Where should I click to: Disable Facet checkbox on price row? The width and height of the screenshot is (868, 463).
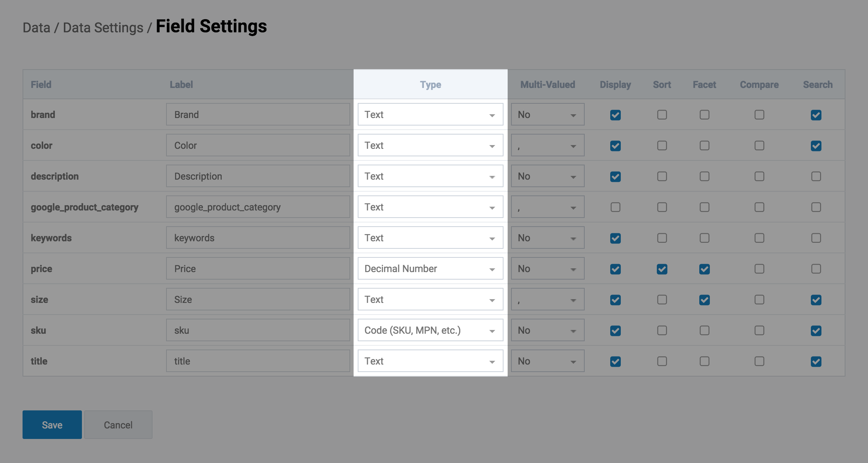704,269
